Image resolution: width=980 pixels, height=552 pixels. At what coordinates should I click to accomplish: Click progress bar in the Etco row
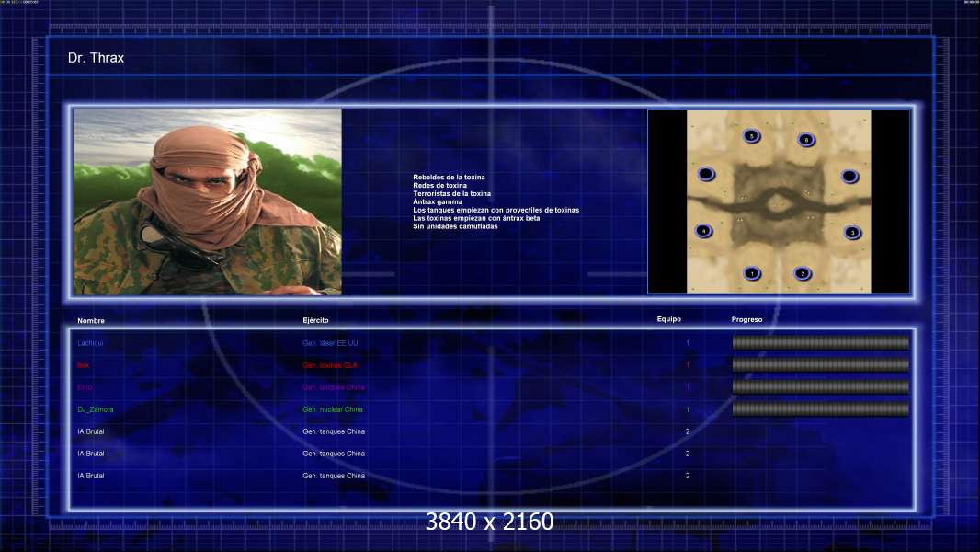click(821, 387)
